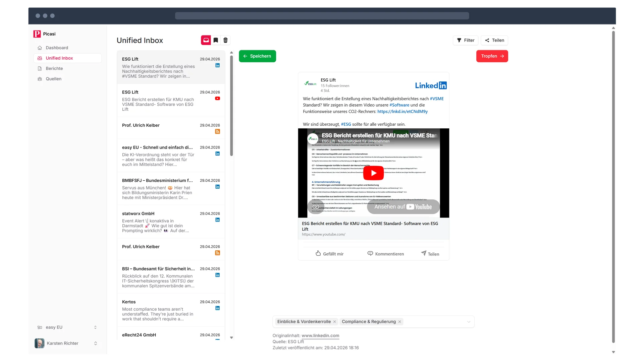Click Teilen under the post
Screen dimensions: 644x362
pyautogui.click(x=430, y=254)
